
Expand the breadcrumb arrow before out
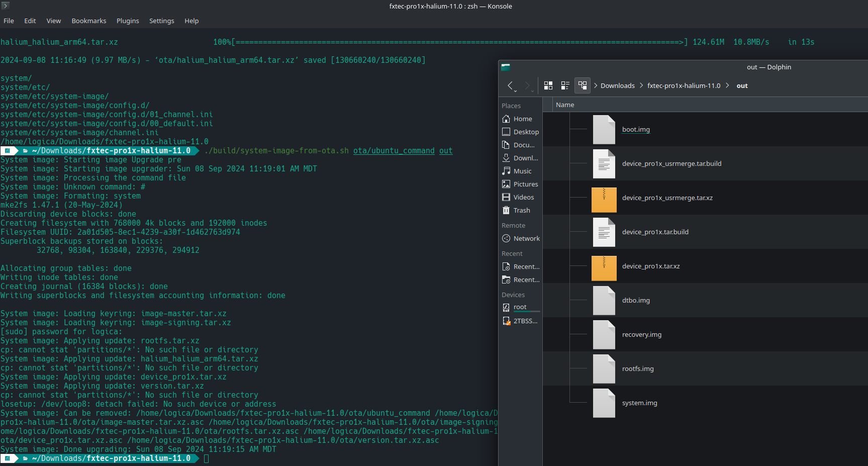[727, 85]
